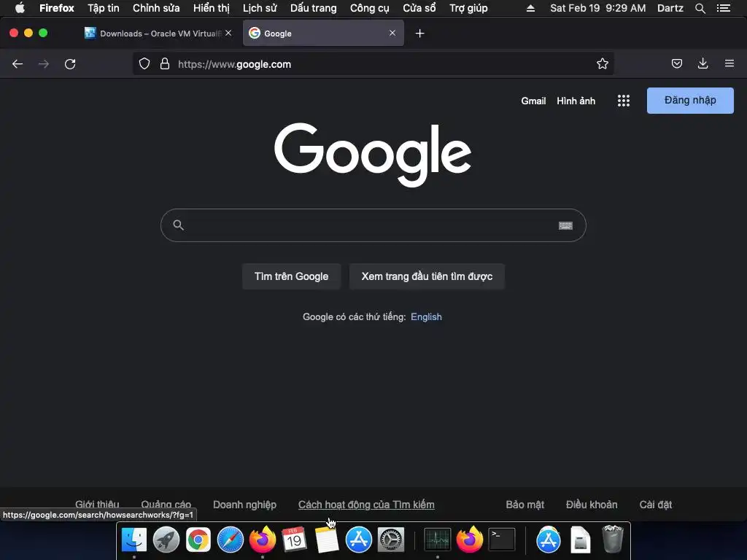The height and width of the screenshot is (560, 747).
Task: Open the Firefox hamburger menu
Action: pyautogui.click(x=729, y=63)
